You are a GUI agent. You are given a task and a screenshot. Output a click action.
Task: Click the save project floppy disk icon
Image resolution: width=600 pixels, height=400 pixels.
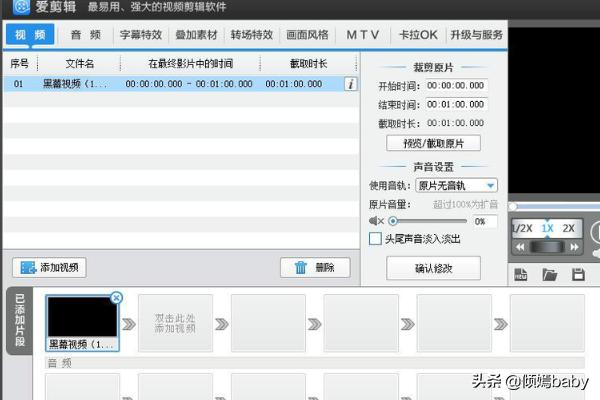577,274
